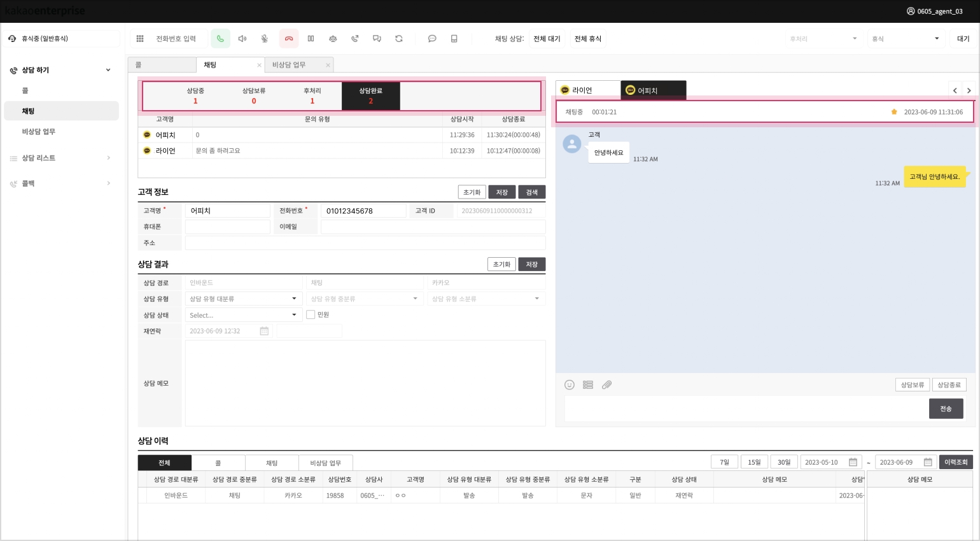Switch to the 비상담 업무 tab

click(x=290, y=65)
